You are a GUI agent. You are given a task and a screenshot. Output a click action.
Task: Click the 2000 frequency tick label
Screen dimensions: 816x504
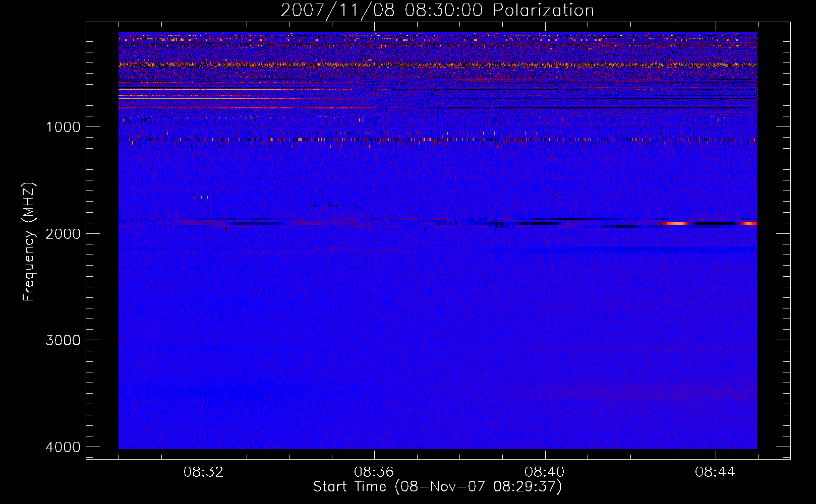pos(63,233)
